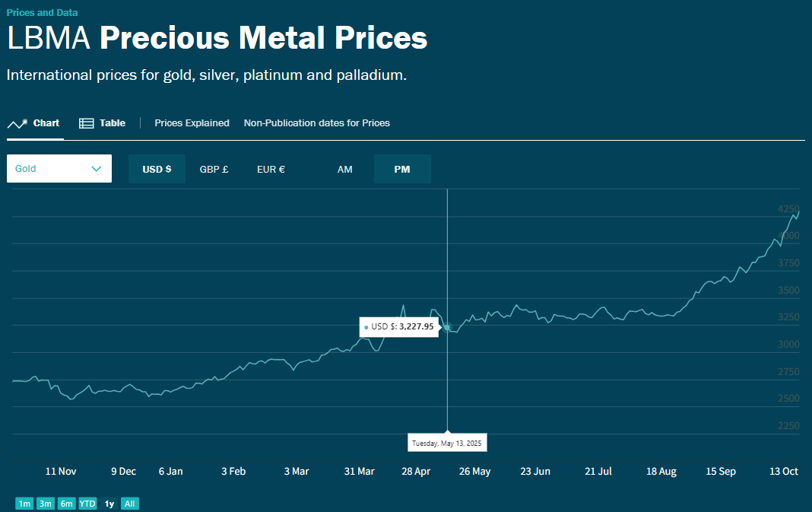Image resolution: width=812 pixels, height=512 pixels.
Task: Click the Prices and Data breadcrumb
Action: (x=42, y=13)
